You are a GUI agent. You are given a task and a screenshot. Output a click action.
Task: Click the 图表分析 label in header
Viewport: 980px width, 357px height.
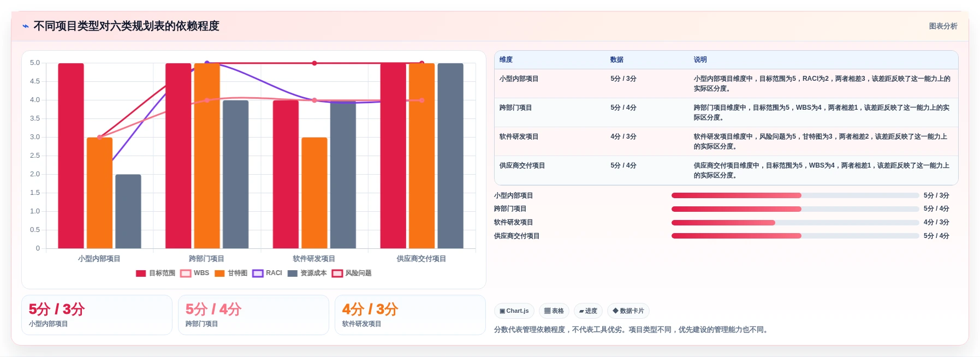(x=943, y=26)
